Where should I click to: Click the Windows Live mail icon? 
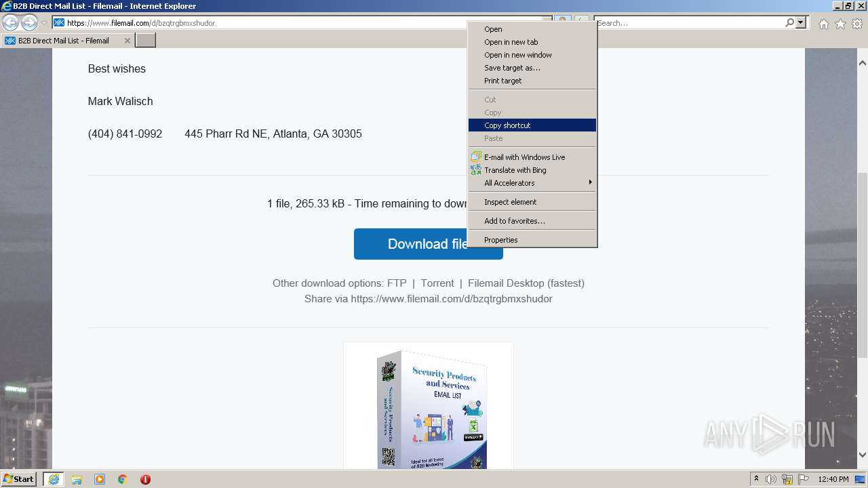476,157
